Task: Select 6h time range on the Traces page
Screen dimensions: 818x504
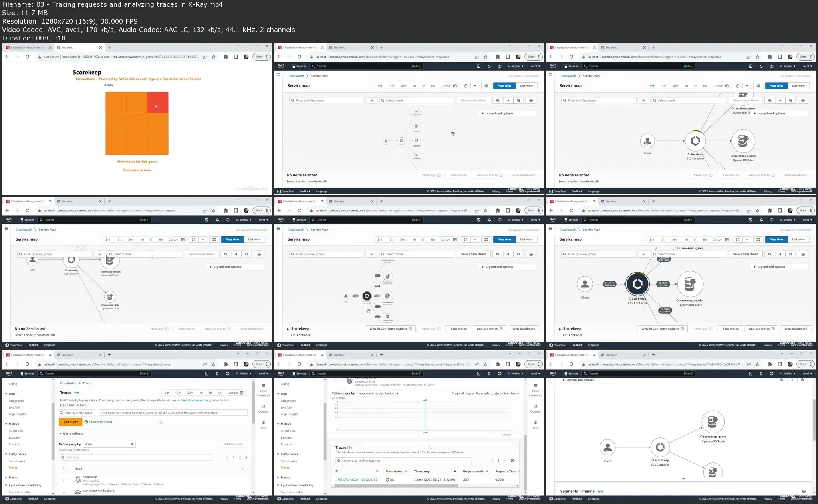Action: pyautogui.click(x=219, y=393)
